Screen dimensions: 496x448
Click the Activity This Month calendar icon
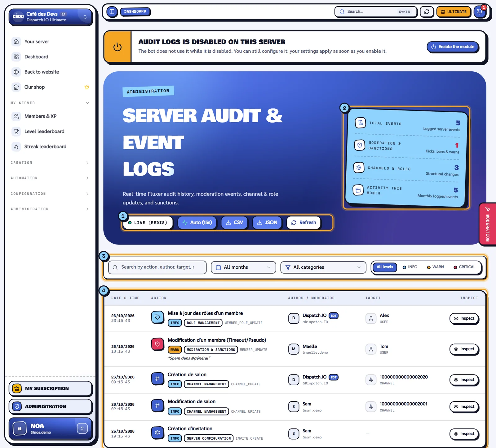tap(358, 190)
